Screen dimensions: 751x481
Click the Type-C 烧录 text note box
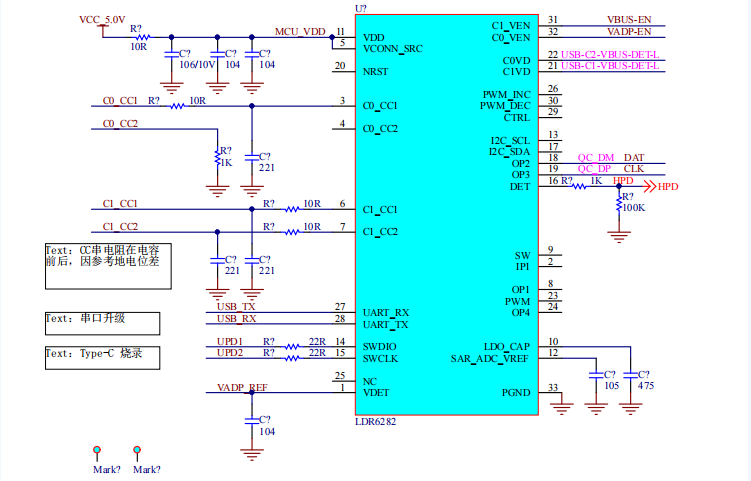point(102,358)
